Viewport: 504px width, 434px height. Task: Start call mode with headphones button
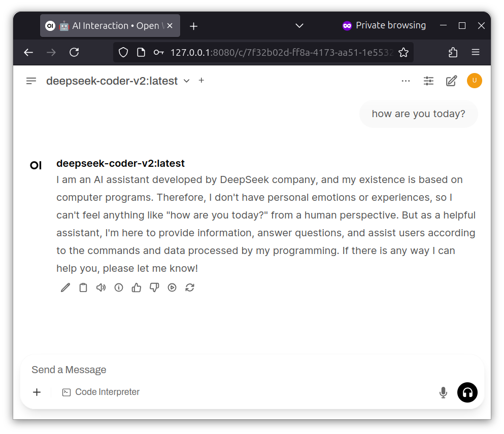tap(467, 392)
